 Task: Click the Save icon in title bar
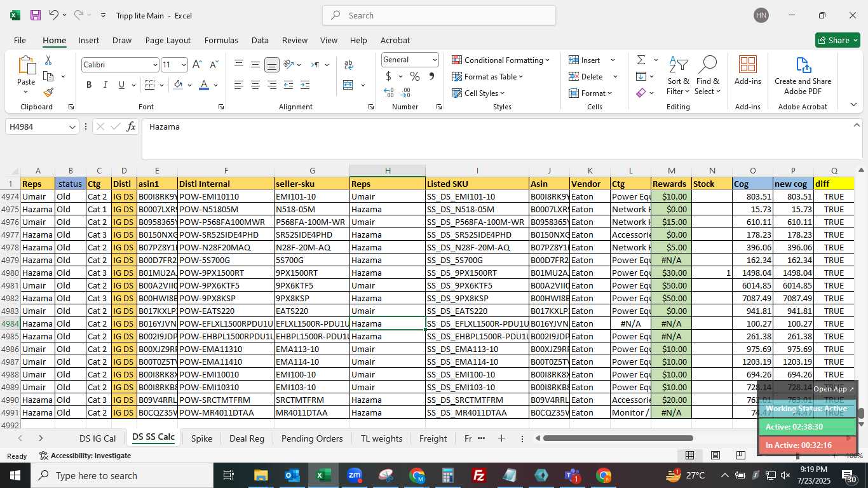click(x=36, y=15)
